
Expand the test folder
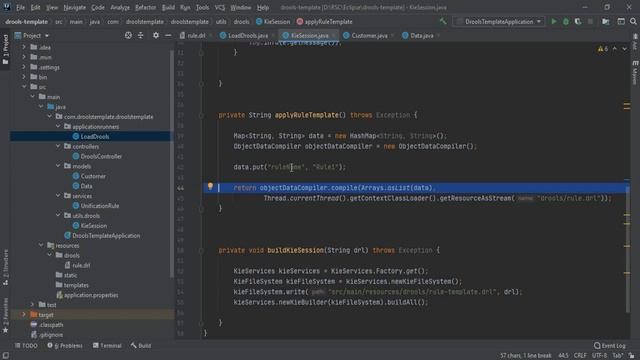[x=32, y=304]
